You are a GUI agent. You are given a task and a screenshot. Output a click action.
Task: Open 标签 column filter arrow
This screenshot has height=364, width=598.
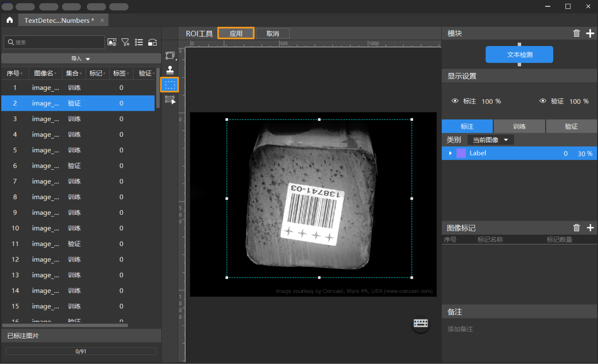coord(128,74)
